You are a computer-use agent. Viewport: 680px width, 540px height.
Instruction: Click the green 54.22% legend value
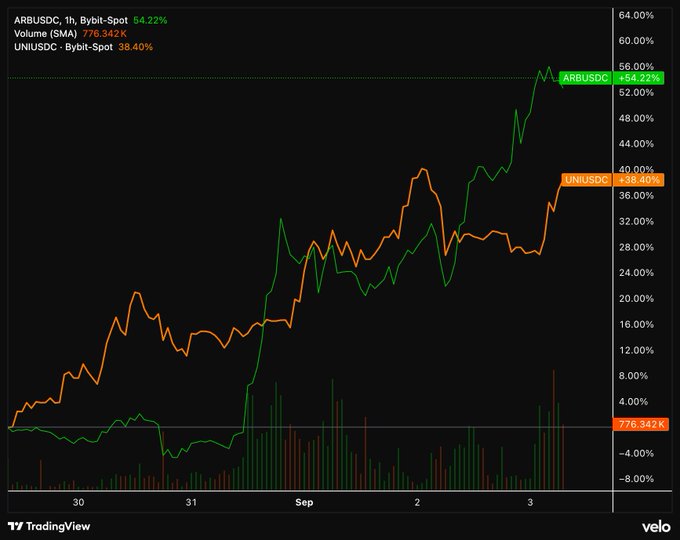pyautogui.click(x=150, y=20)
